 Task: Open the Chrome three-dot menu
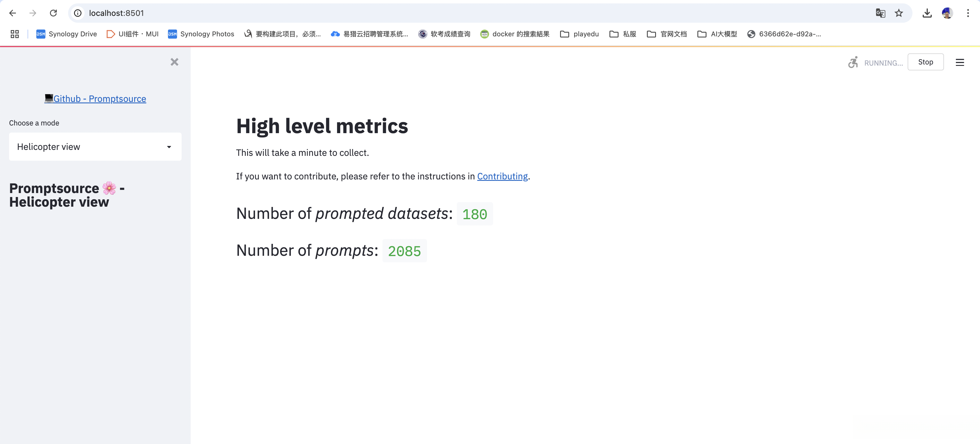[x=968, y=13]
